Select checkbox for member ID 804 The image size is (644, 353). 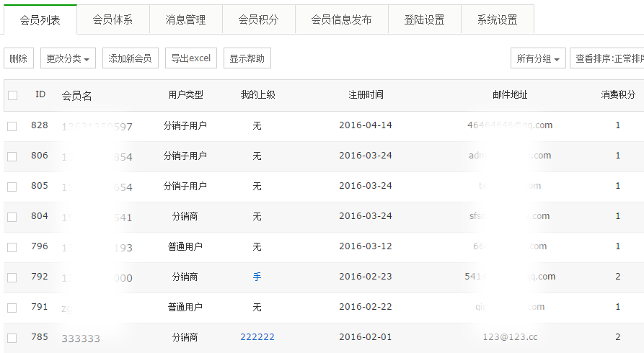(x=12, y=217)
